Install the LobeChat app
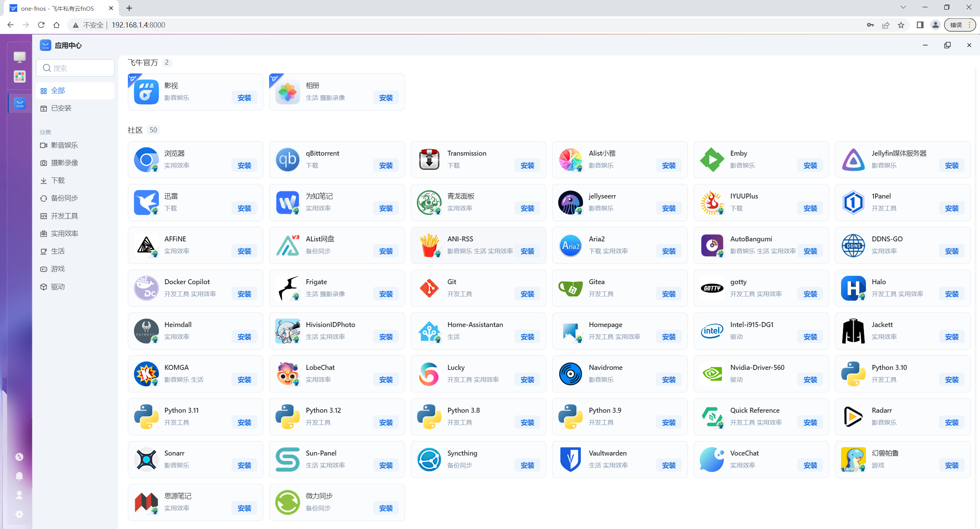 click(386, 380)
